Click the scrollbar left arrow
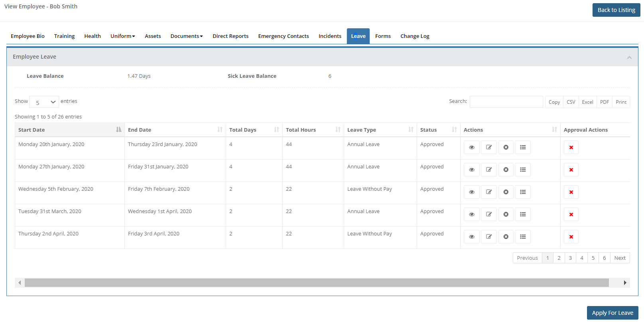Screen dimensions: 644x322 tap(20, 282)
